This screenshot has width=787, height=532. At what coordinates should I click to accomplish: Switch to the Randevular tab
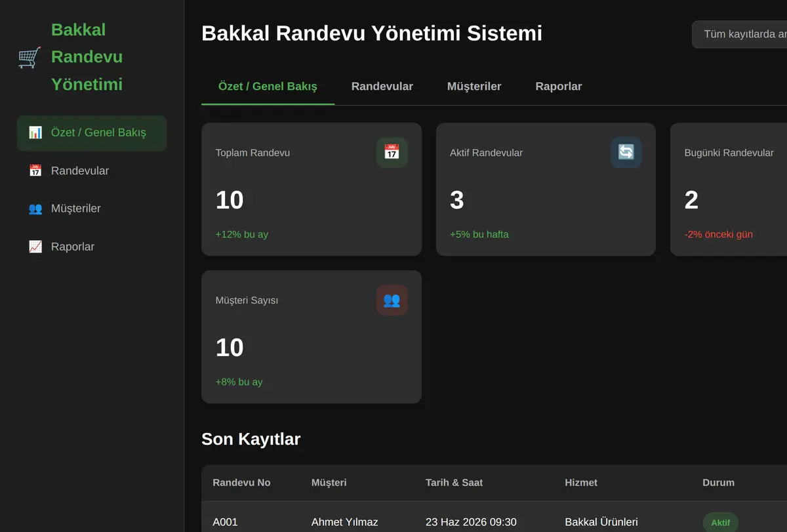(x=382, y=87)
